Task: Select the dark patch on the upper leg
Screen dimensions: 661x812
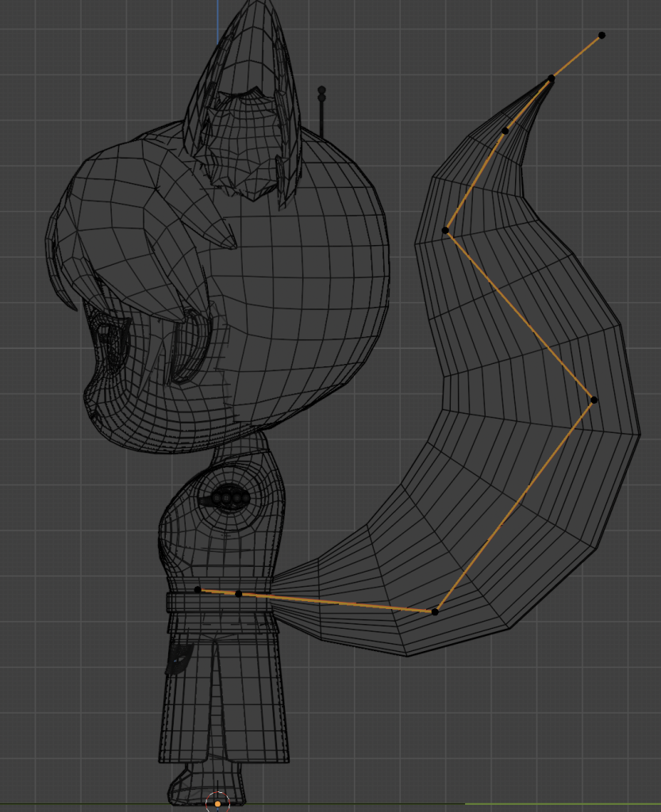Action: 179,659
